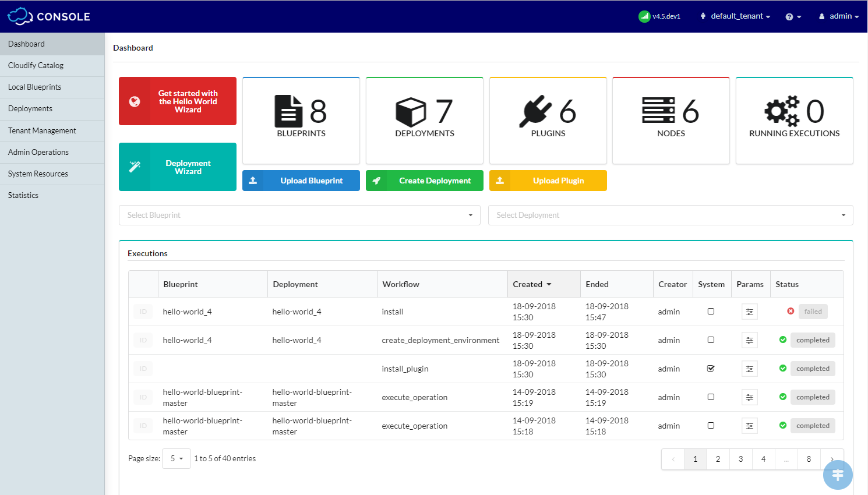This screenshot has height=495, width=868.
Task: Click the Plugins plug icon
Action: (x=535, y=111)
